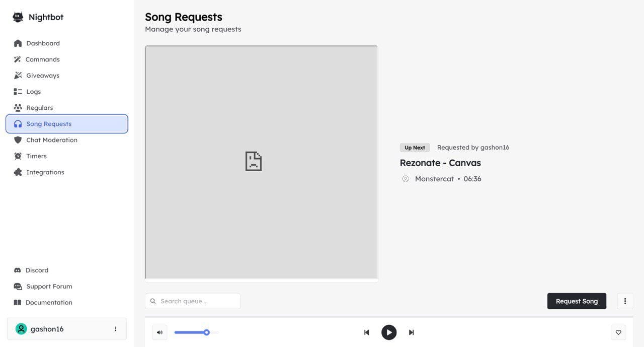Go to the Regulars page
Image resolution: width=644 pixels, height=347 pixels.
tap(39, 108)
